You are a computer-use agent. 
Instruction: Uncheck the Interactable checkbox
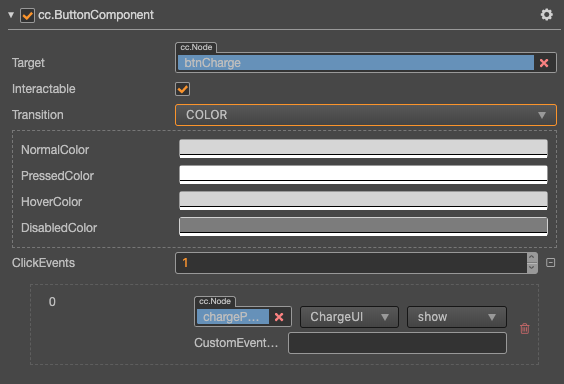pos(182,89)
